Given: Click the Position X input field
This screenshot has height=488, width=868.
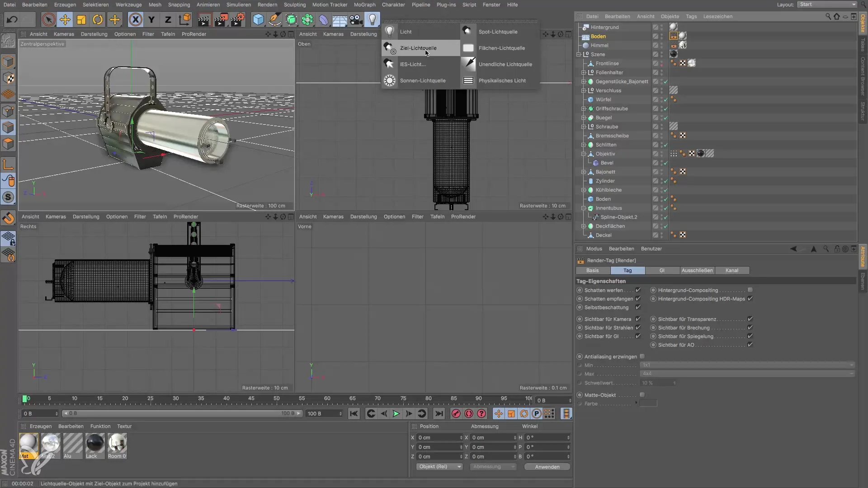Looking at the screenshot, I should 439,437.
